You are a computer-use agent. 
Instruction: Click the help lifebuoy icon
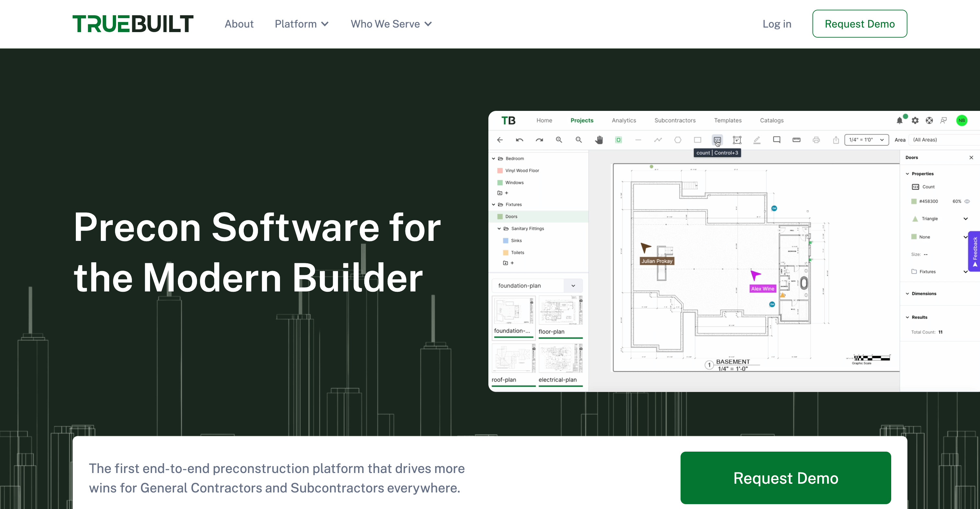pos(929,120)
